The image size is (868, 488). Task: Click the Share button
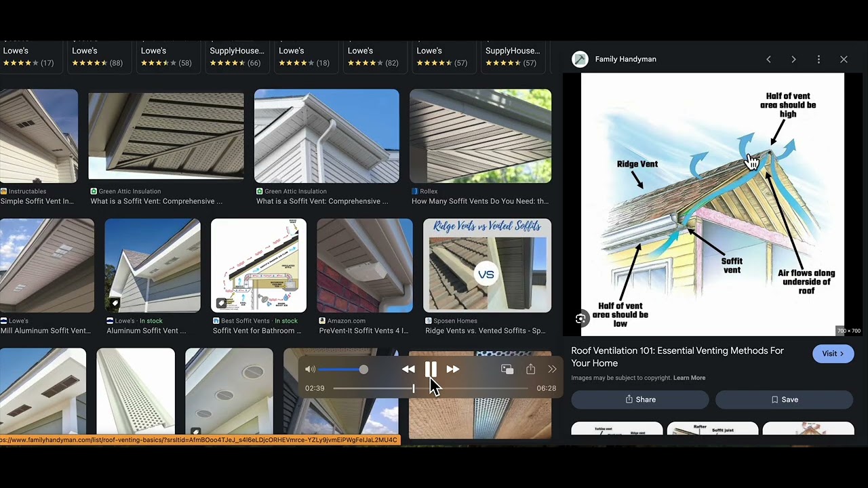click(639, 399)
